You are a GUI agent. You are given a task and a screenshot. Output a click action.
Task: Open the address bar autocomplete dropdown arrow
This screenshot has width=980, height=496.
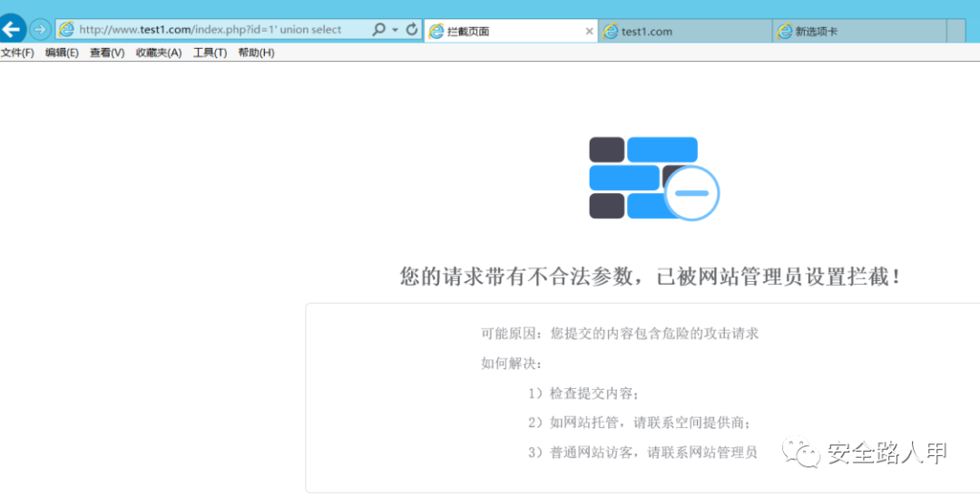pos(395,30)
